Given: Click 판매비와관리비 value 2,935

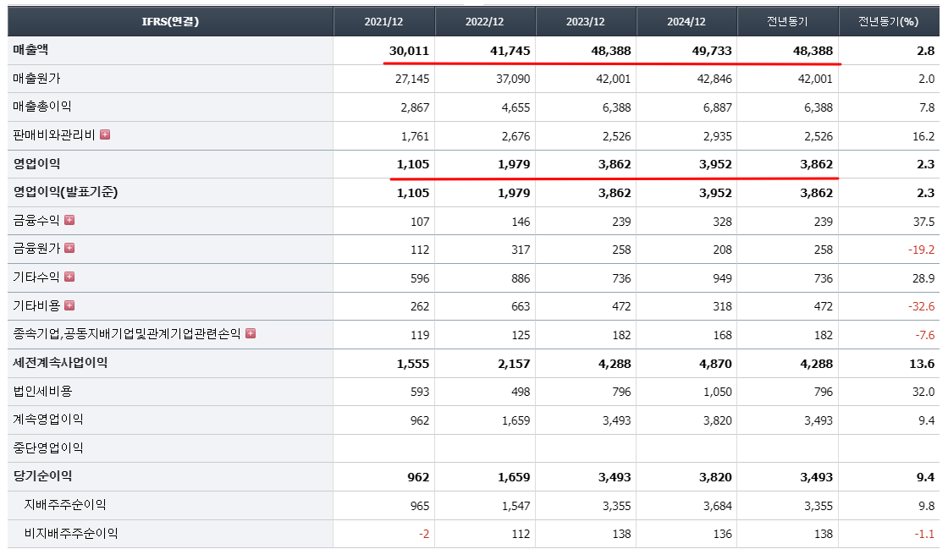Looking at the screenshot, I should [719, 136].
